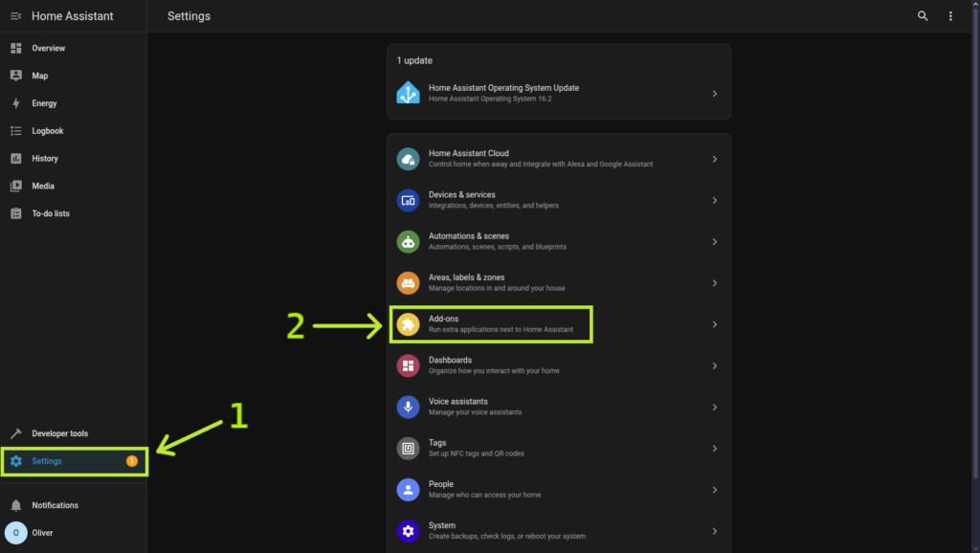The height and width of the screenshot is (553, 980).
Task: Click 'Set up NFC tags and QR codes'
Action: [x=477, y=453]
